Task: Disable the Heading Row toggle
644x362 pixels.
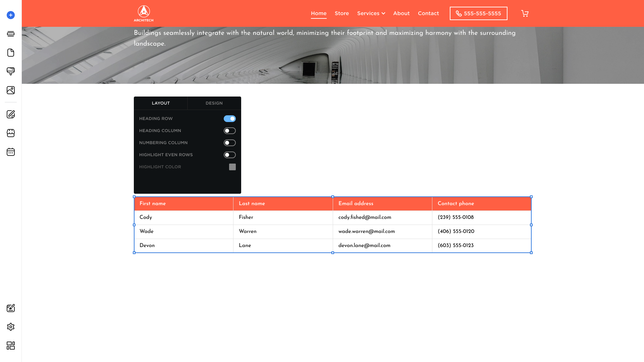Action: click(230, 119)
